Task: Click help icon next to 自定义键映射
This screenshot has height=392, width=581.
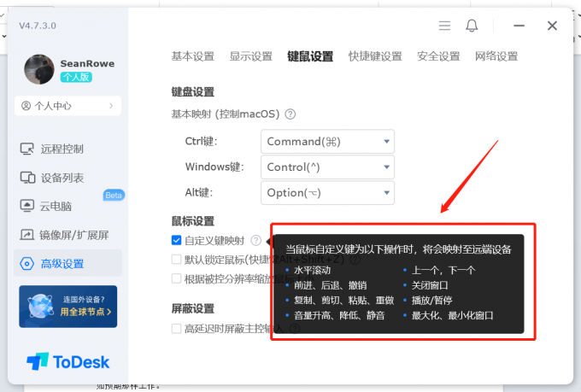Action: pos(255,241)
